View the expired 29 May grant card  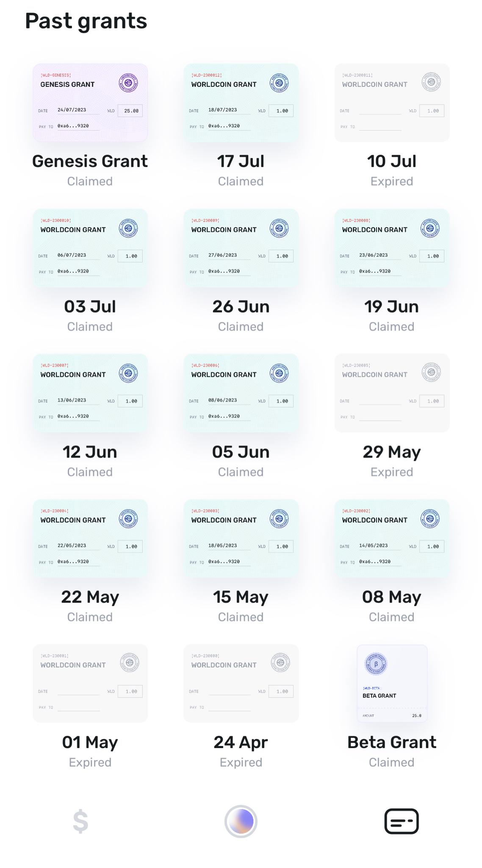tap(392, 393)
